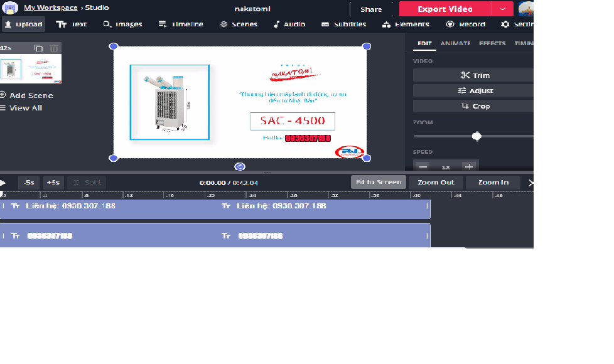Click the bottom-right canvas resize handle
This screenshot has height=364, width=614.
coord(367,158)
